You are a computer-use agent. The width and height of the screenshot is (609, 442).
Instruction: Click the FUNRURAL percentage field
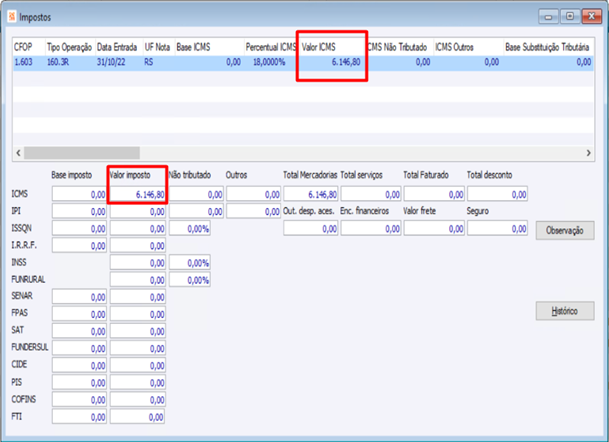coord(190,280)
